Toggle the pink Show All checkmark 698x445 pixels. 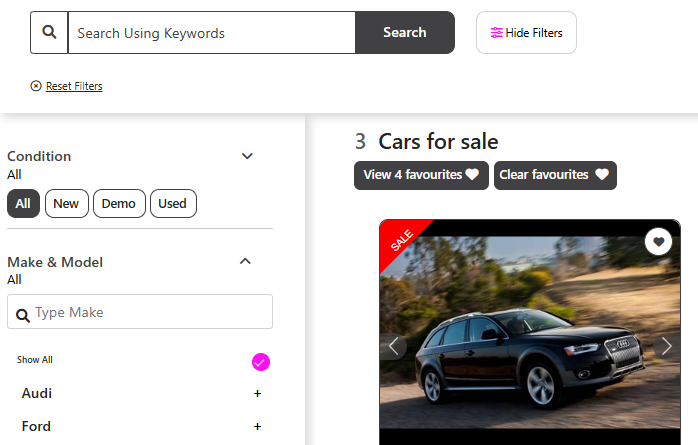coord(260,361)
